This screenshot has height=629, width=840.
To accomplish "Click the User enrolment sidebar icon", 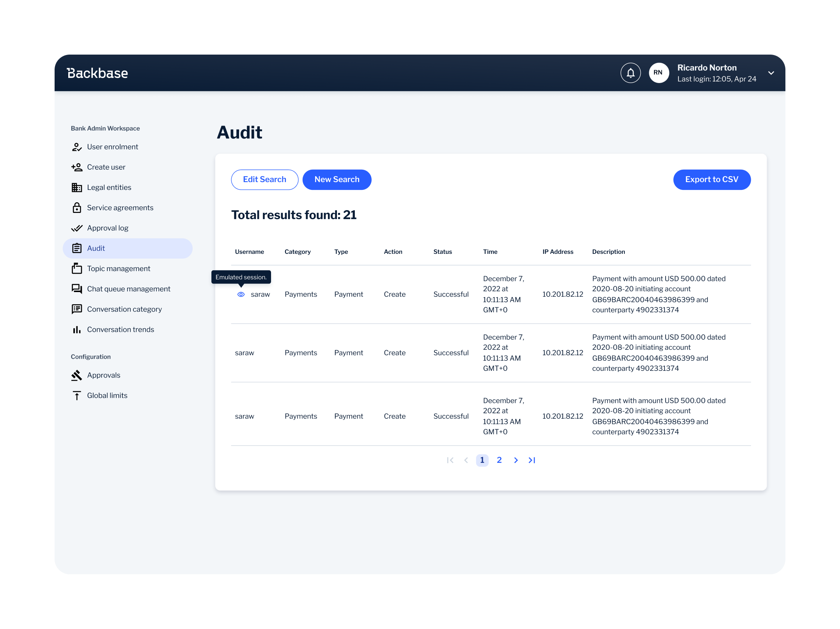I will pyautogui.click(x=77, y=147).
